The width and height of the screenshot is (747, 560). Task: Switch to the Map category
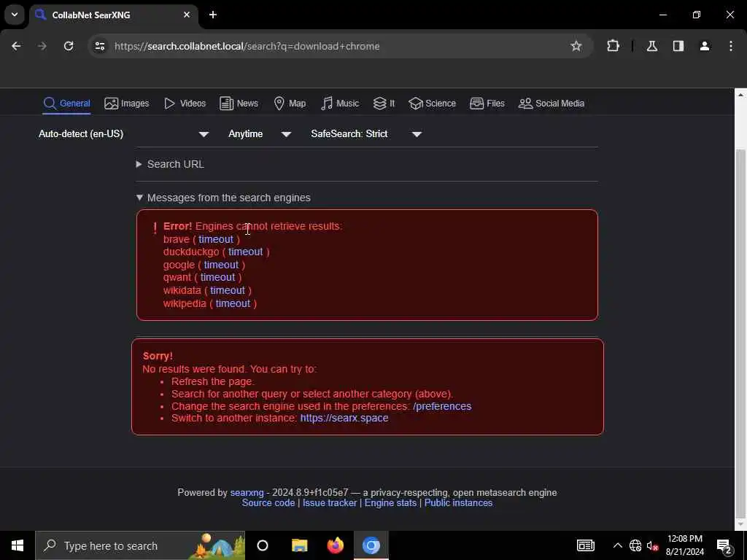(x=290, y=104)
